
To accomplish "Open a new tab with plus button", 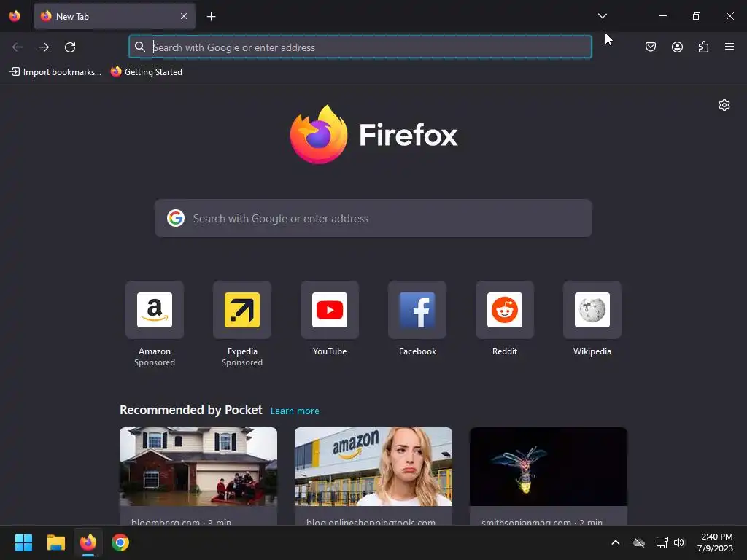I will [x=211, y=17].
